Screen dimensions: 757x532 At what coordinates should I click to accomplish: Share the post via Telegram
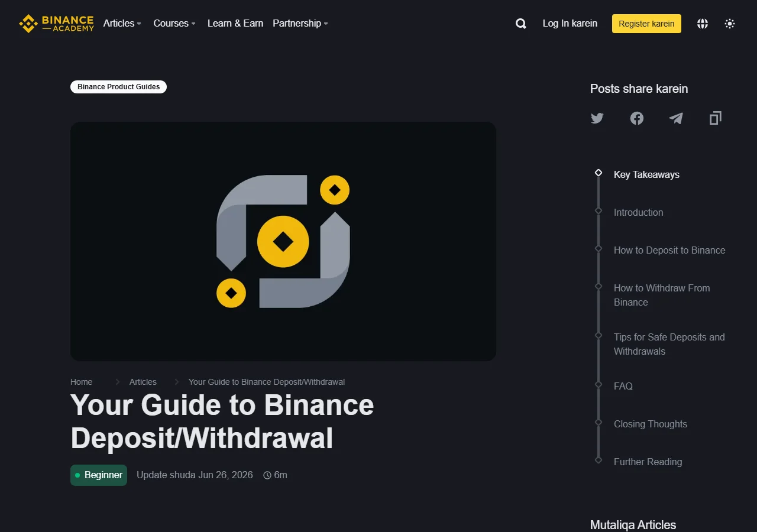(676, 118)
